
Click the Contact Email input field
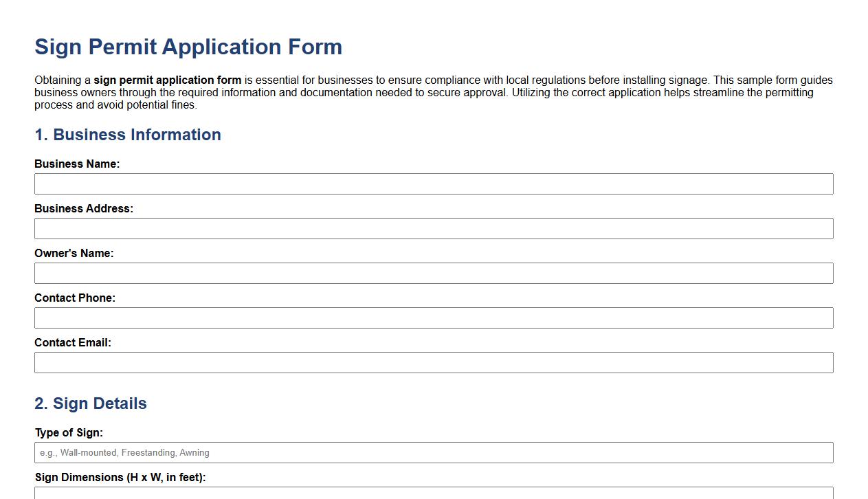[x=433, y=362]
